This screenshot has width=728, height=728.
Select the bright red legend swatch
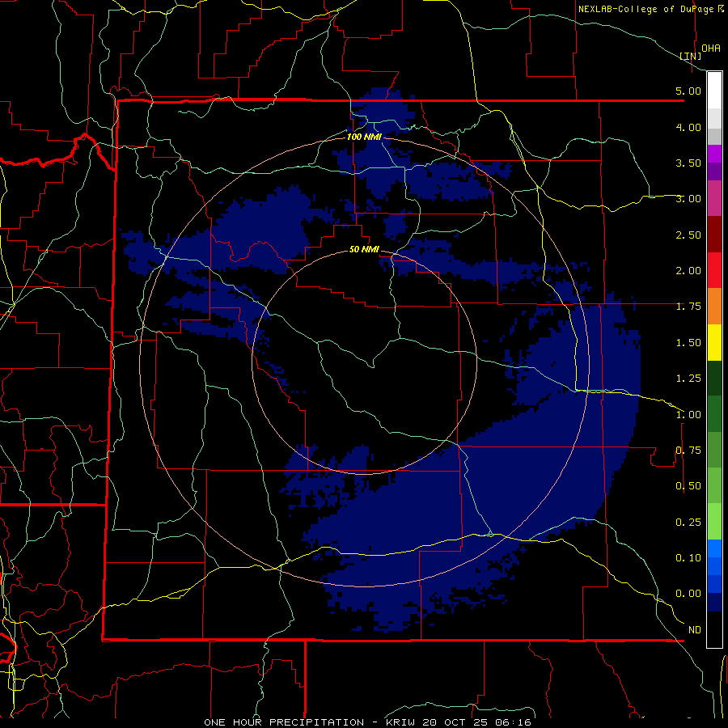pos(714,270)
